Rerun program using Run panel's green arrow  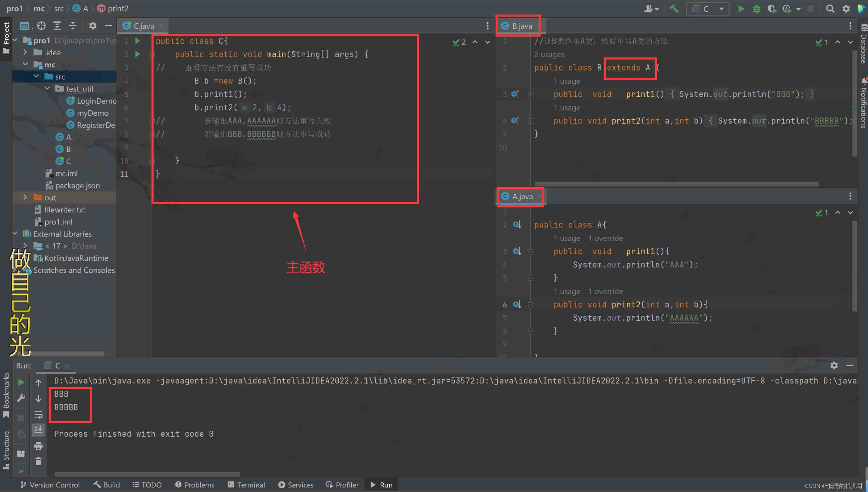point(21,382)
